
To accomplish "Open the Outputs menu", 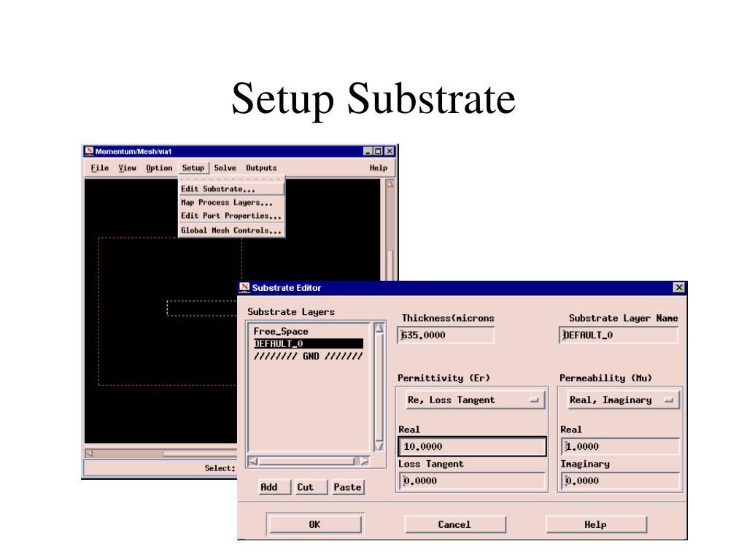I will (x=261, y=168).
